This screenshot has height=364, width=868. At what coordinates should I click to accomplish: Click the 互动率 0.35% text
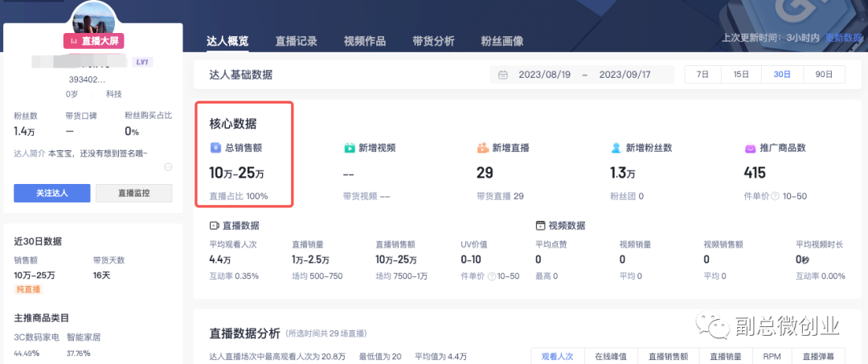click(x=234, y=276)
